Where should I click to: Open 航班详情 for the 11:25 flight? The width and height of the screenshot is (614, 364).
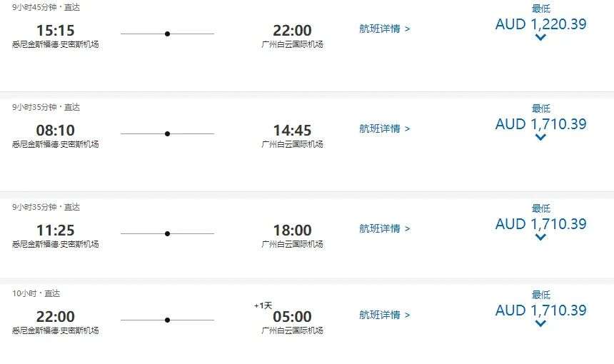385,229
